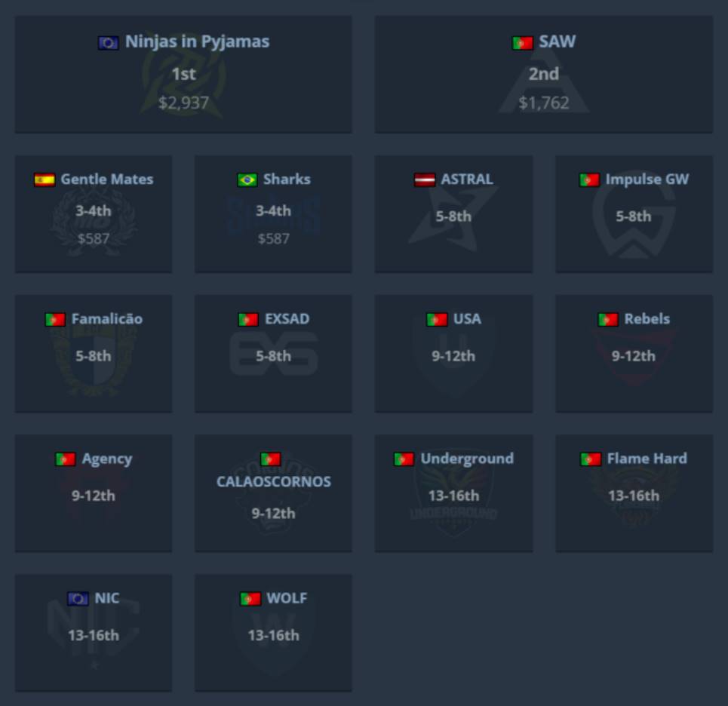Click the Portugal flag beside SAW
Viewport: 728px width, 706px height.
pos(522,43)
